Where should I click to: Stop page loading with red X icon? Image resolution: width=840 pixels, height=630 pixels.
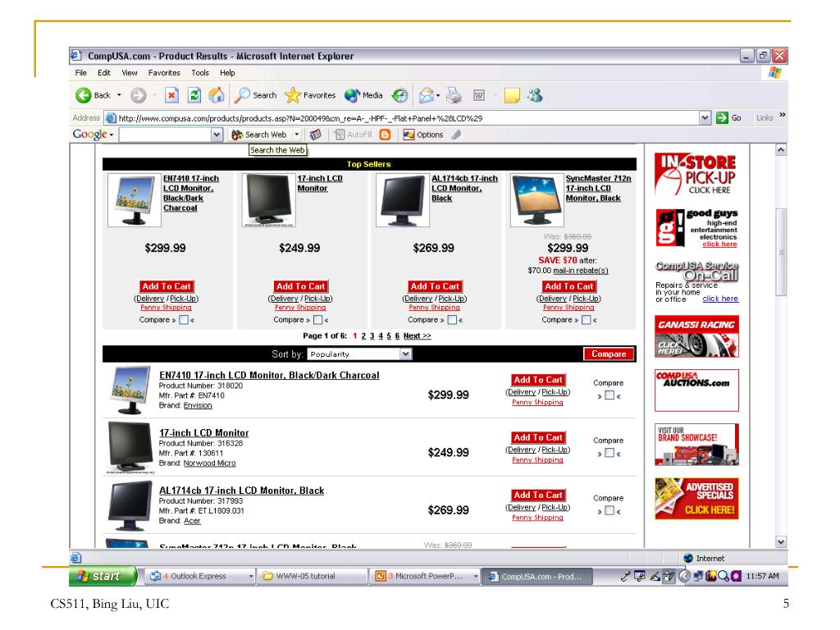tap(171, 95)
